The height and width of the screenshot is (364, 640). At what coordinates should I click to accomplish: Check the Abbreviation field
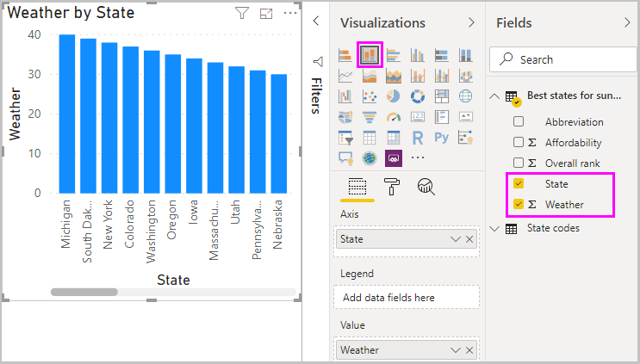519,121
